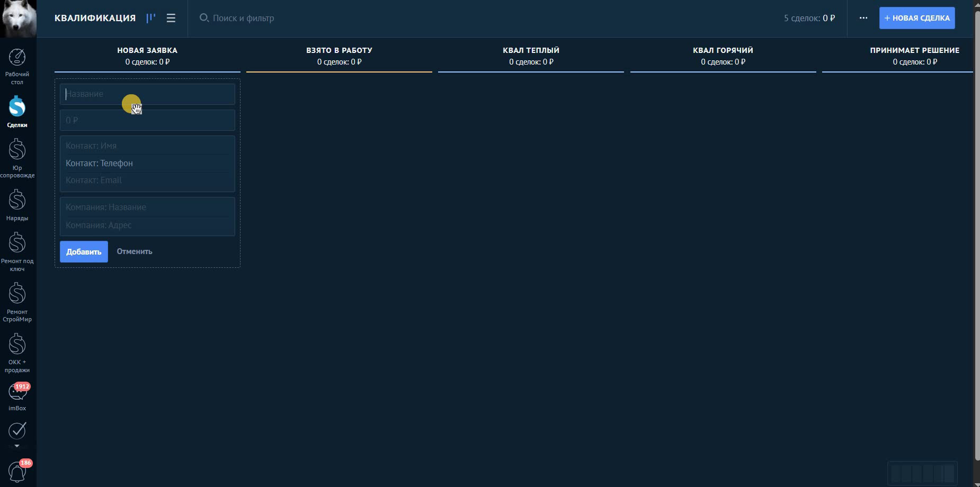Image resolution: width=980 pixels, height=487 pixels.
Task: Open the tasks checkmark icon
Action: pyautogui.click(x=17, y=430)
